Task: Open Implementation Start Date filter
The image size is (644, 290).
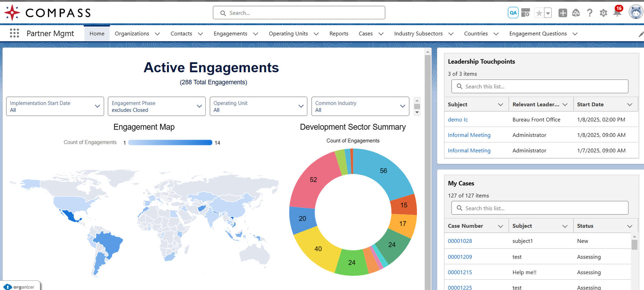Action: coord(55,106)
